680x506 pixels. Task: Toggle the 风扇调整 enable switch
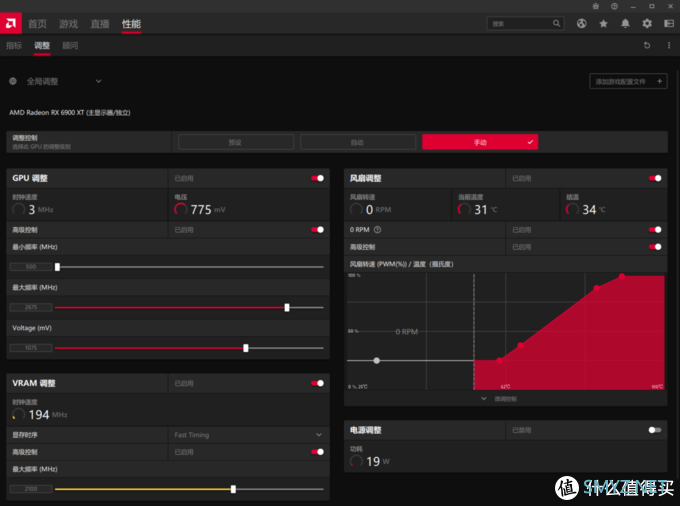click(x=655, y=178)
